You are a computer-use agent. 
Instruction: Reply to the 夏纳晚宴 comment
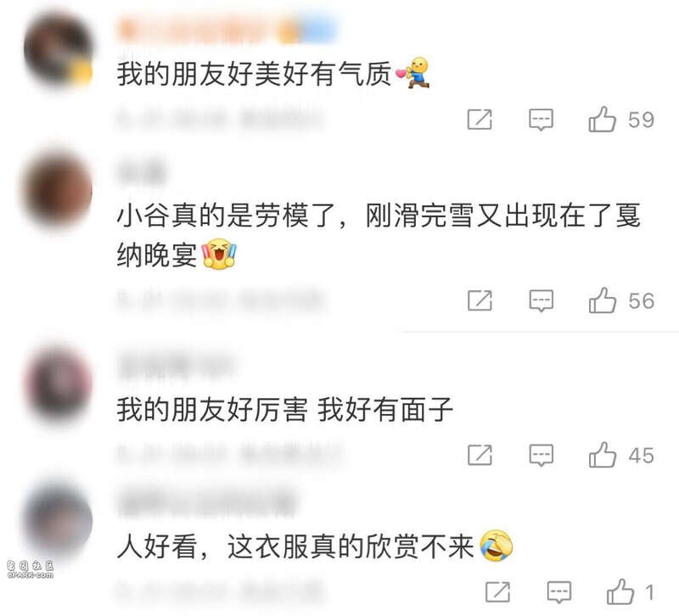(x=541, y=300)
